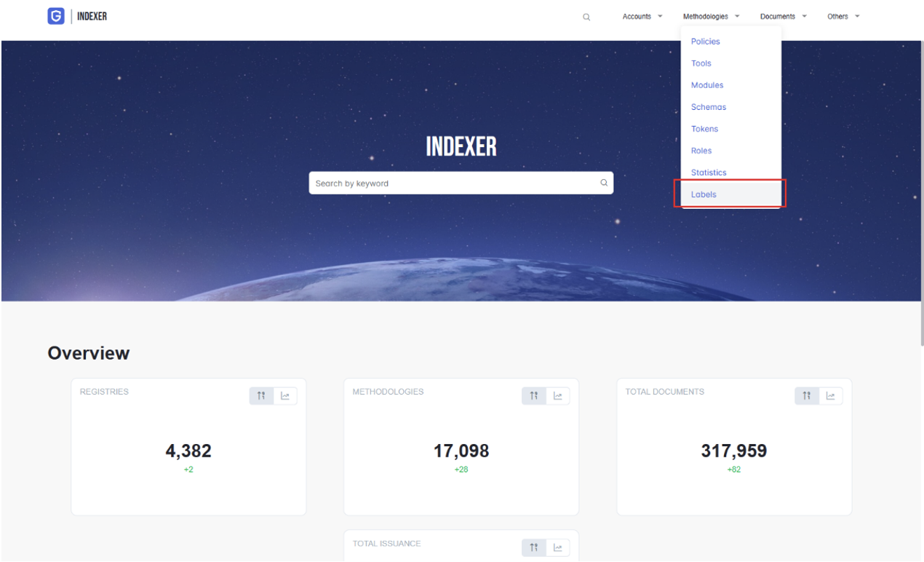Viewport: 924px width, 562px height.
Task: Toggle Registries card counter view
Action: click(261, 396)
